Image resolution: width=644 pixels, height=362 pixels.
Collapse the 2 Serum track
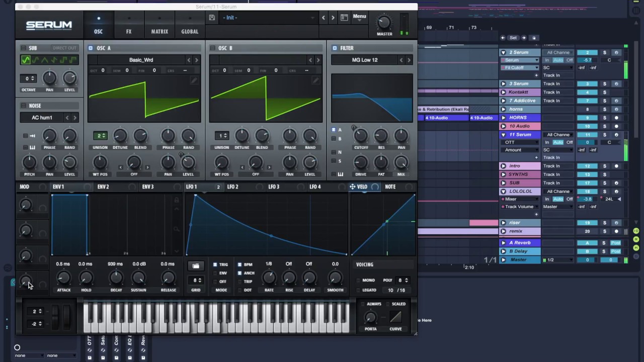503,52
